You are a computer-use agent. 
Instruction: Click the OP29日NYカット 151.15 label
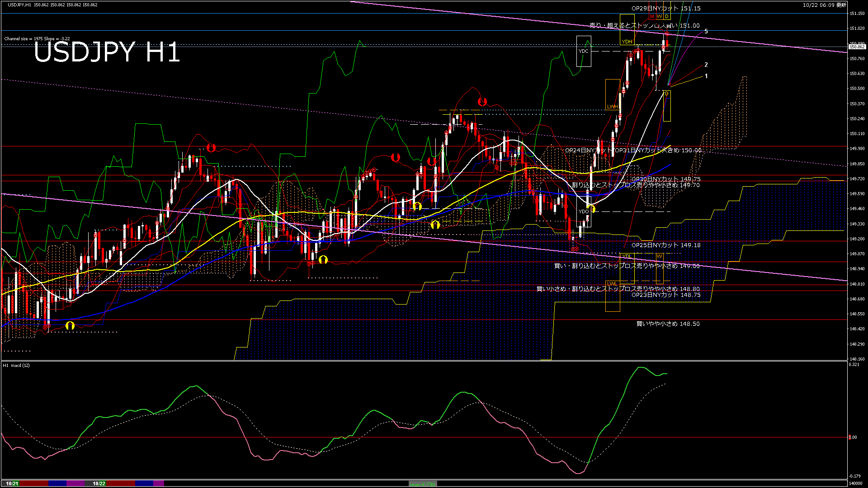point(665,8)
